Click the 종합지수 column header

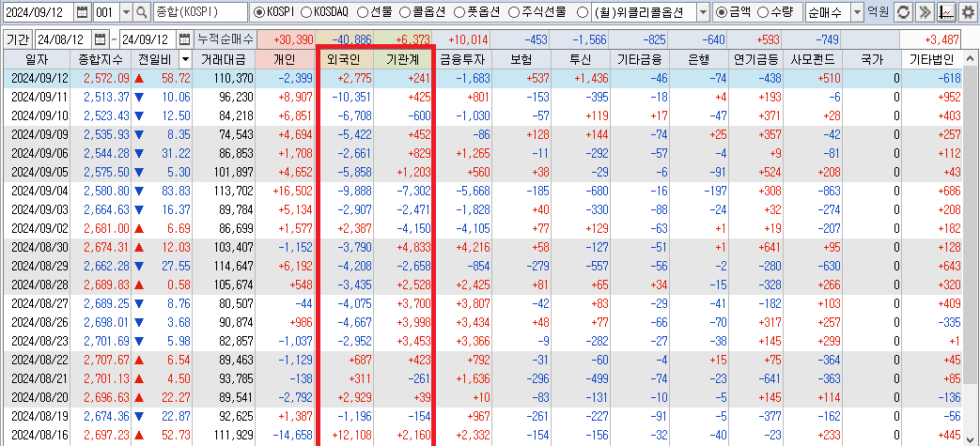[x=101, y=60]
